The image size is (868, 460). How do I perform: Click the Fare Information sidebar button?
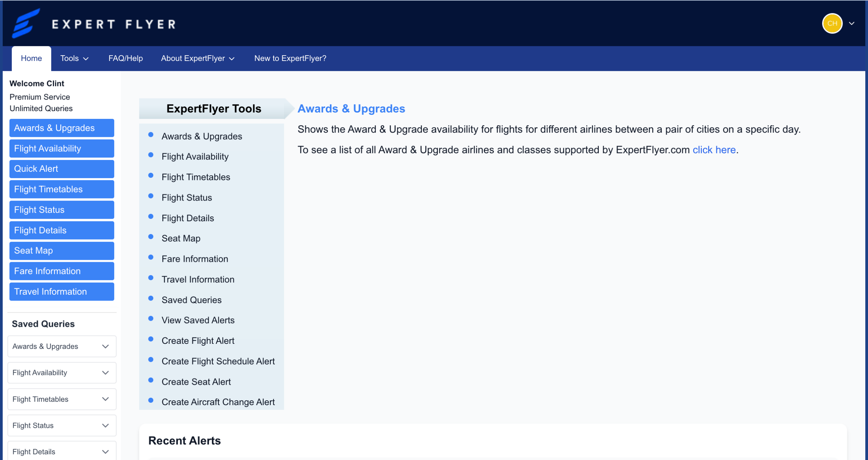[x=62, y=271]
